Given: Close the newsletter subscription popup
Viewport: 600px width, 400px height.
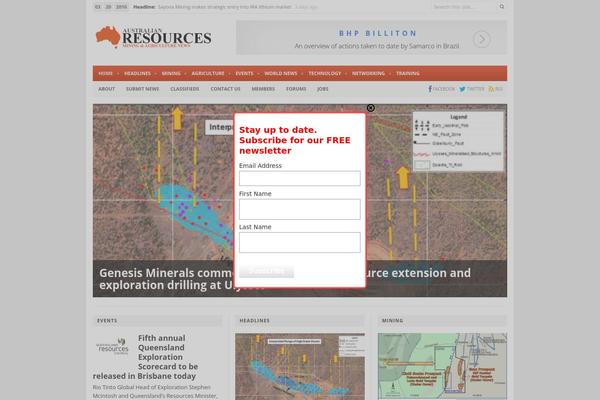Looking at the screenshot, I should pos(370,108).
